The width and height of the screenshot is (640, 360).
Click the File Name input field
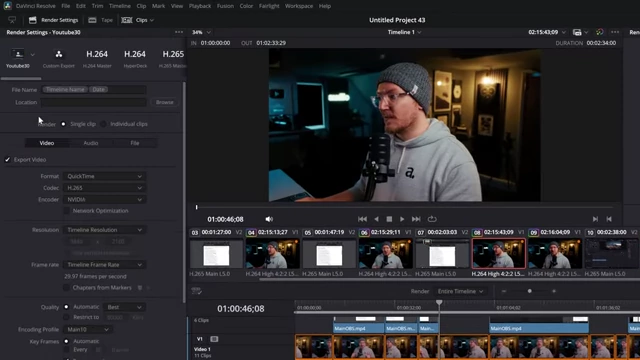pyautogui.click(x=93, y=89)
